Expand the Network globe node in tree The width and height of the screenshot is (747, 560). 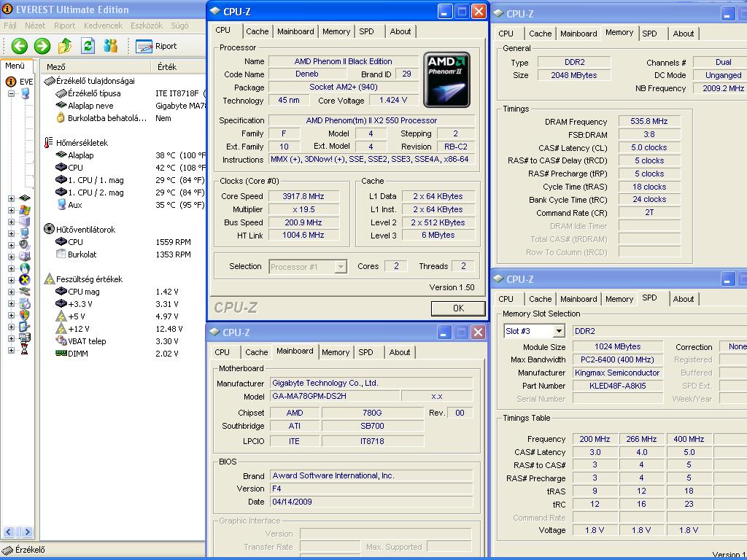pos(11,268)
